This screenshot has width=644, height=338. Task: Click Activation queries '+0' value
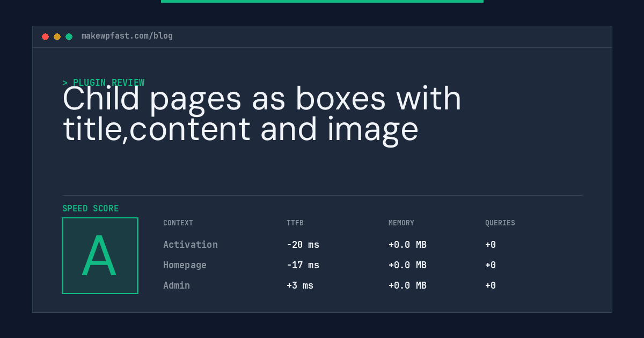491,245
